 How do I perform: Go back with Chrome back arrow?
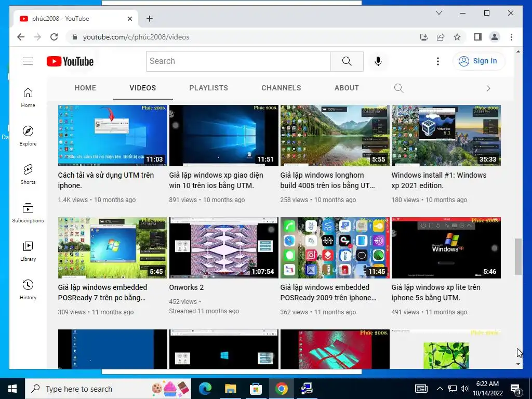(21, 37)
